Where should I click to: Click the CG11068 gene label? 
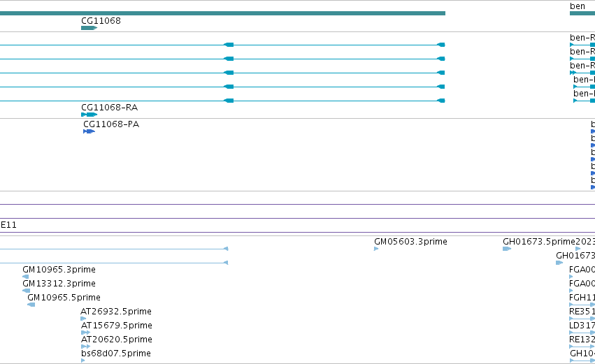[x=101, y=21]
